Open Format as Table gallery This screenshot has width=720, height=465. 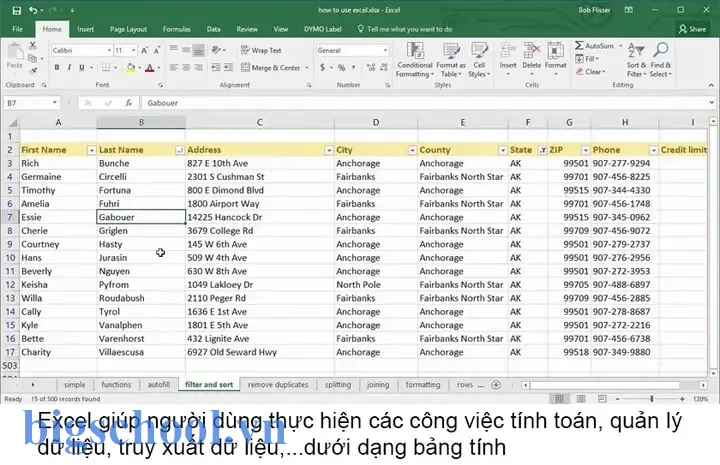tap(450, 60)
